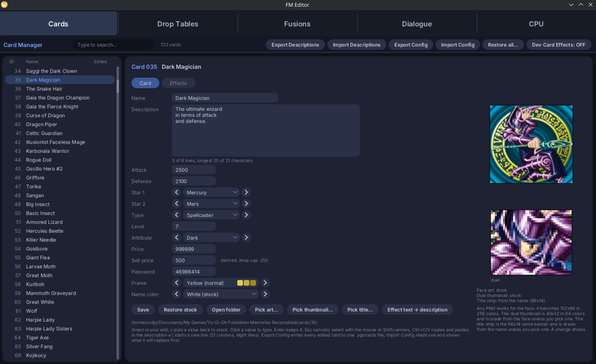Click Open folder button
Screen dimensions: 596x364
click(x=226, y=310)
